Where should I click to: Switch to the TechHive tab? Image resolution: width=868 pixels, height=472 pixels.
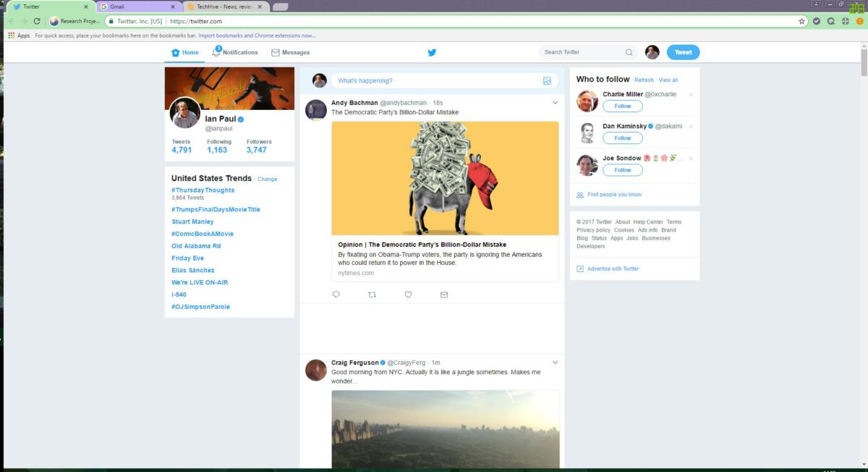tap(224, 7)
